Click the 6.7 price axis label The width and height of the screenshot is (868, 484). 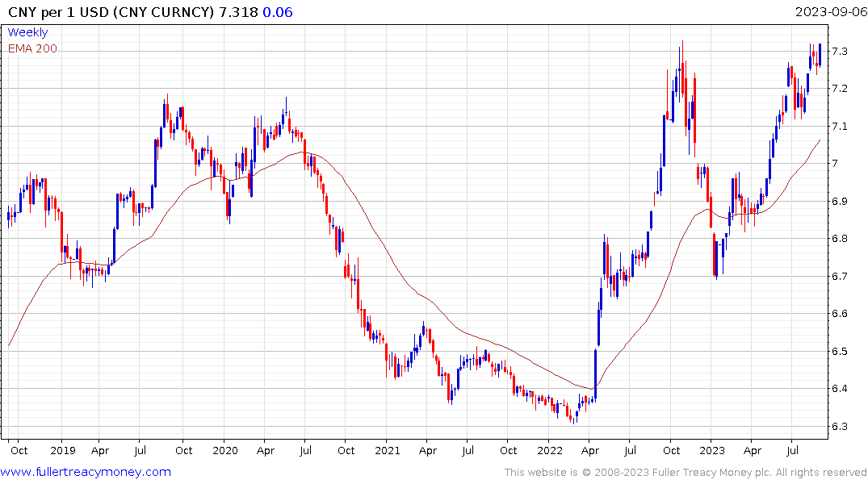[x=839, y=276]
